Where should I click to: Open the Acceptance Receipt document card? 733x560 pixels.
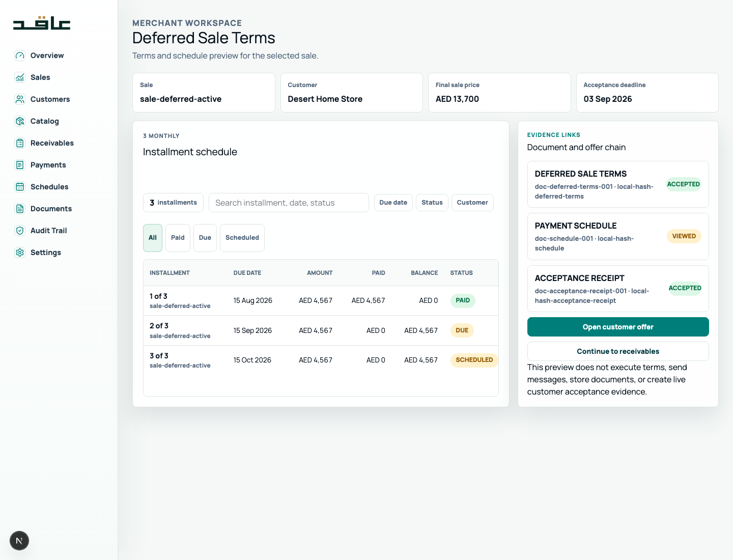(x=618, y=289)
